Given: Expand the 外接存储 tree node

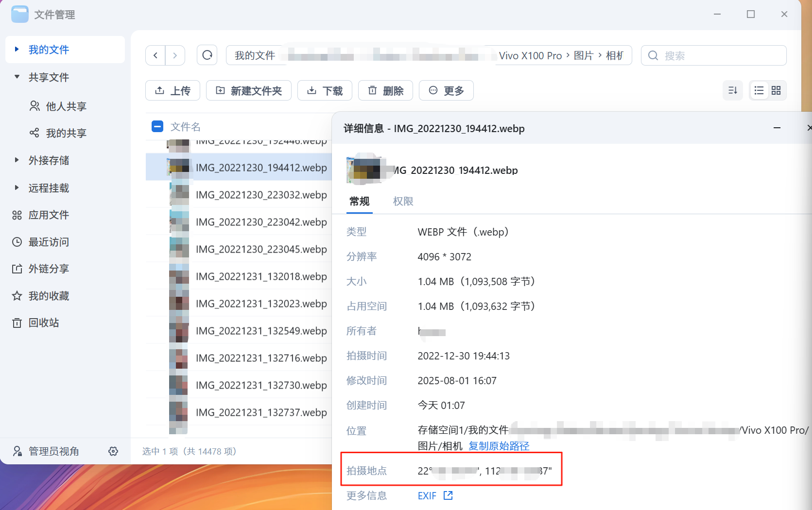Looking at the screenshot, I should [17, 160].
